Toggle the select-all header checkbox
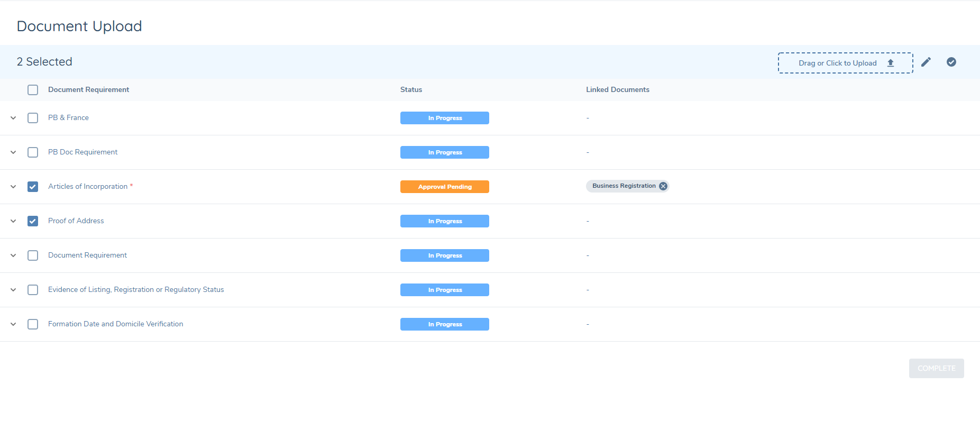The width and height of the screenshot is (980, 439). coord(33,90)
